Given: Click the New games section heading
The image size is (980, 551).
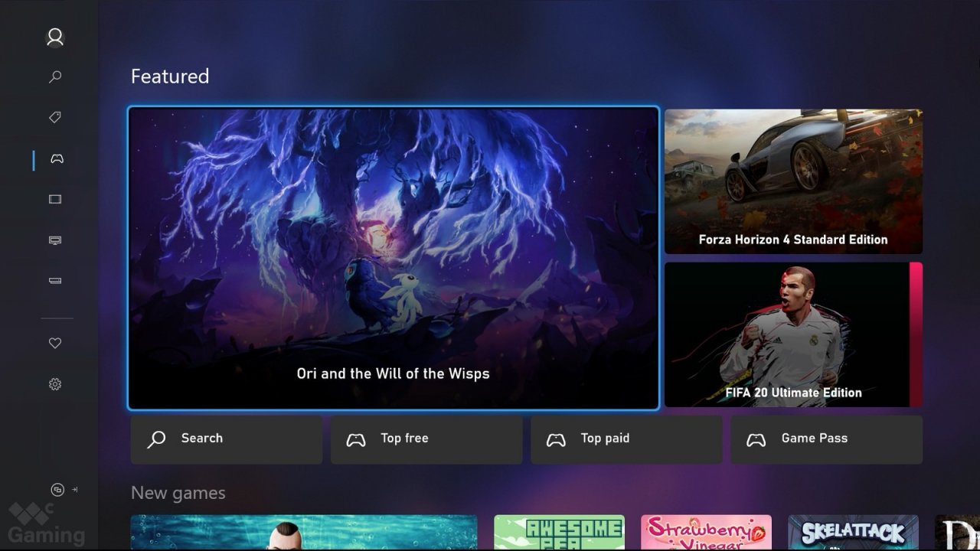Looking at the screenshot, I should click(178, 493).
